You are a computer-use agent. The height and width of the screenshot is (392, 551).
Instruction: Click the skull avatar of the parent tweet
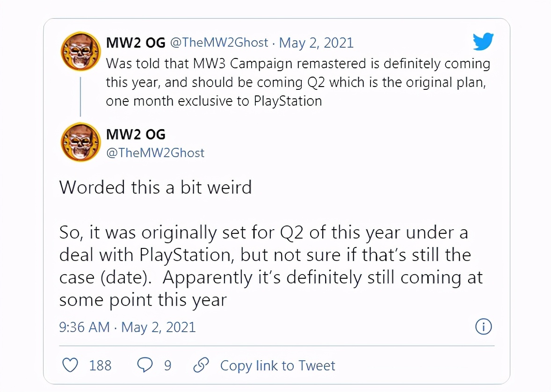81,52
